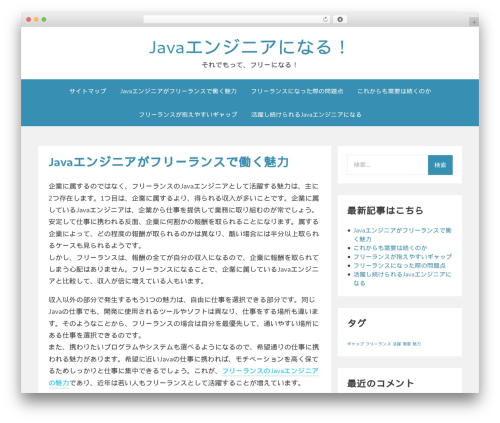Open 活躍し続けられるJavaエンジニアになる nav menu item
This screenshot has width=500, height=423.
pyautogui.click(x=306, y=114)
